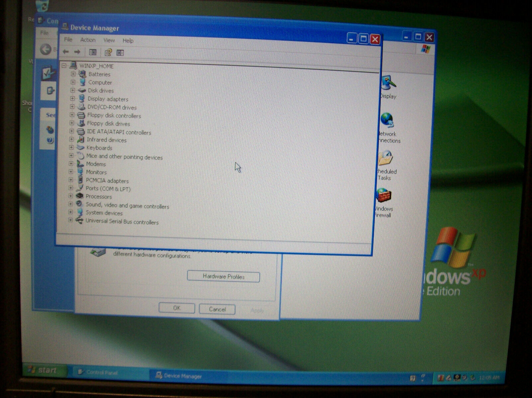Image resolution: width=532 pixels, height=398 pixels.
Task: Click Cancel in System Properties dialog
Action: [x=217, y=309]
